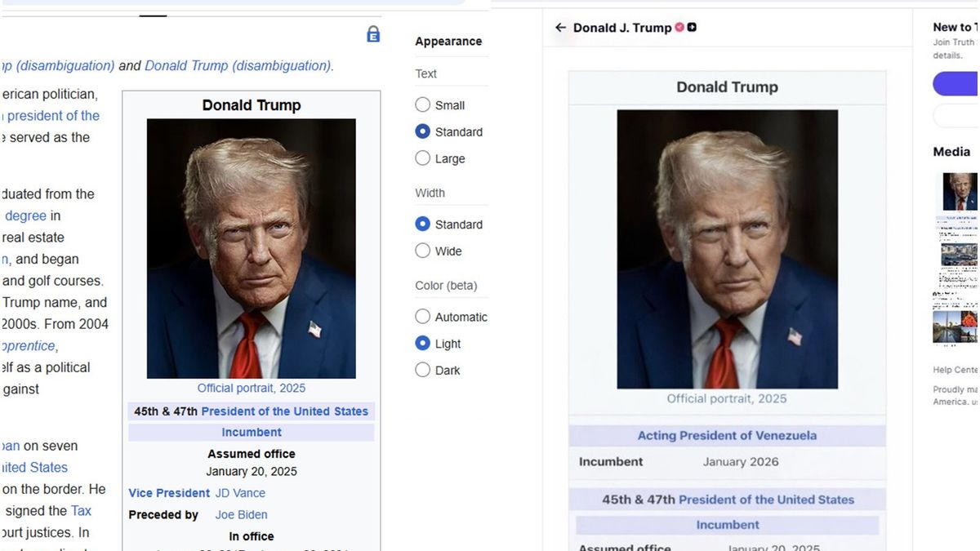Click the 'Donald Trump' infobox title on Wikipedia
The height and width of the screenshot is (551, 980).
pyautogui.click(x=252, y=105)
